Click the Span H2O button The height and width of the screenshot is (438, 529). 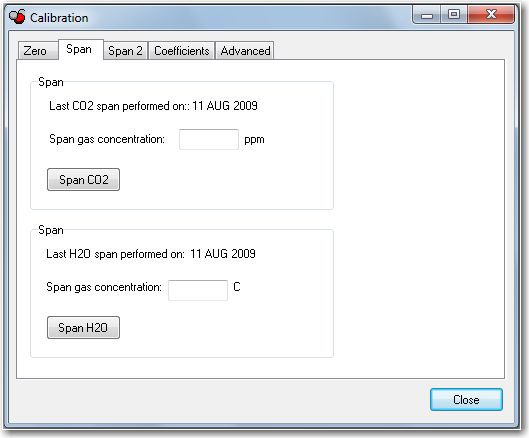pos(83,327)
